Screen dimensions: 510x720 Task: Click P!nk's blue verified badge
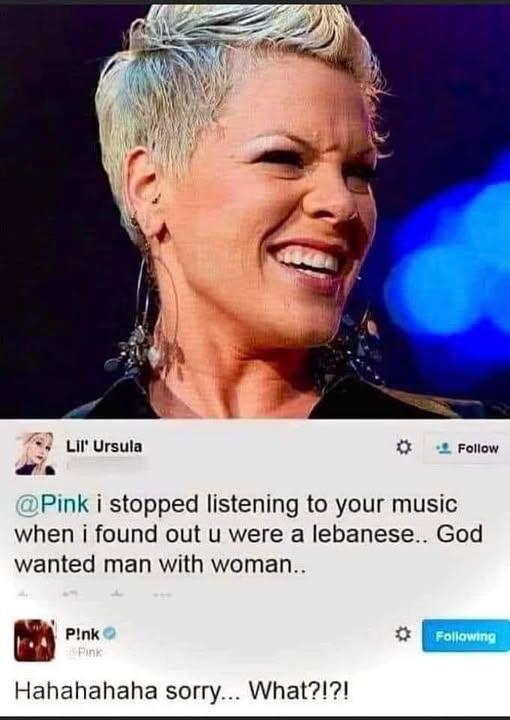pos(110,634)
